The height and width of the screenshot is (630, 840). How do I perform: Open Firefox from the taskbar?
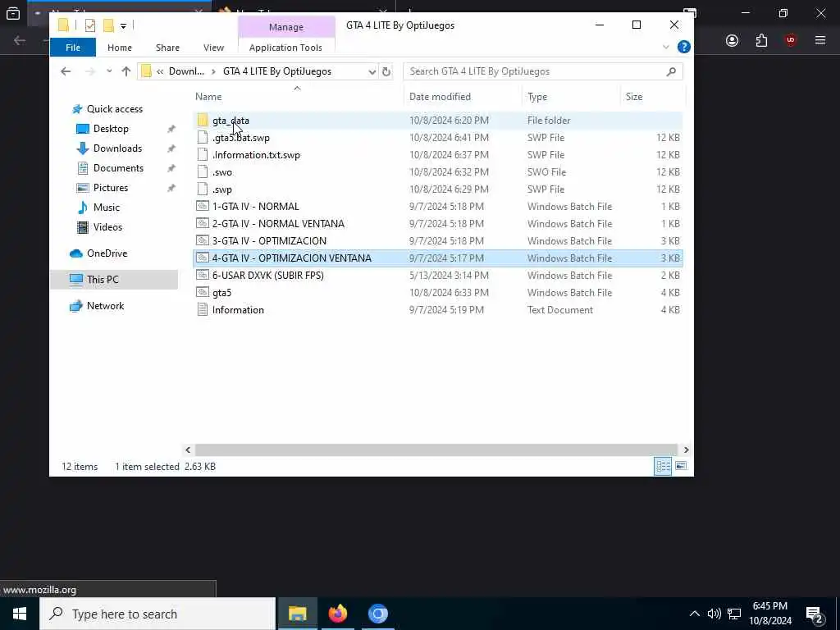[x=337, y=614]
